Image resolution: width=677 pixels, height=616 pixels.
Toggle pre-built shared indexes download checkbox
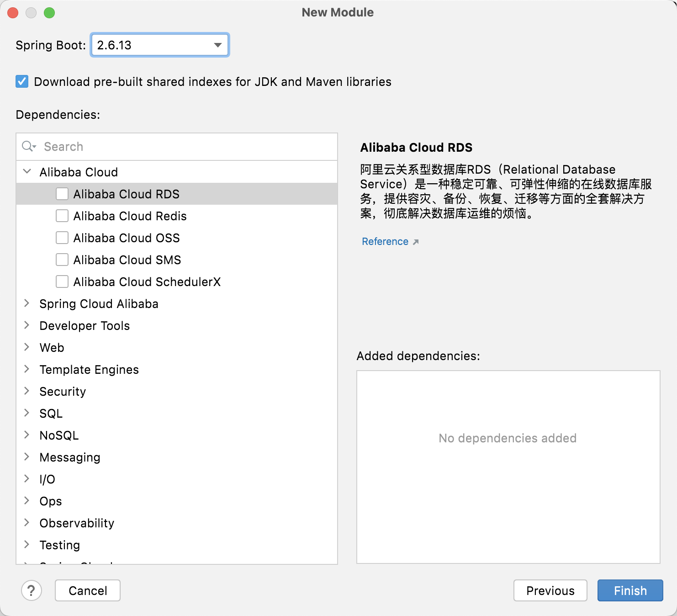(x=22, y=81)
